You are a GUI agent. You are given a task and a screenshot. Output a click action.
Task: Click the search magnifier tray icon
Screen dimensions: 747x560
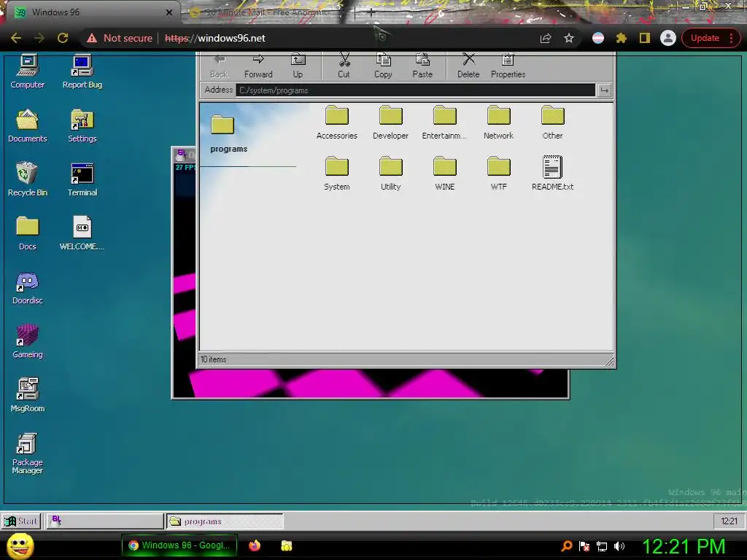[x=566, y=546]
